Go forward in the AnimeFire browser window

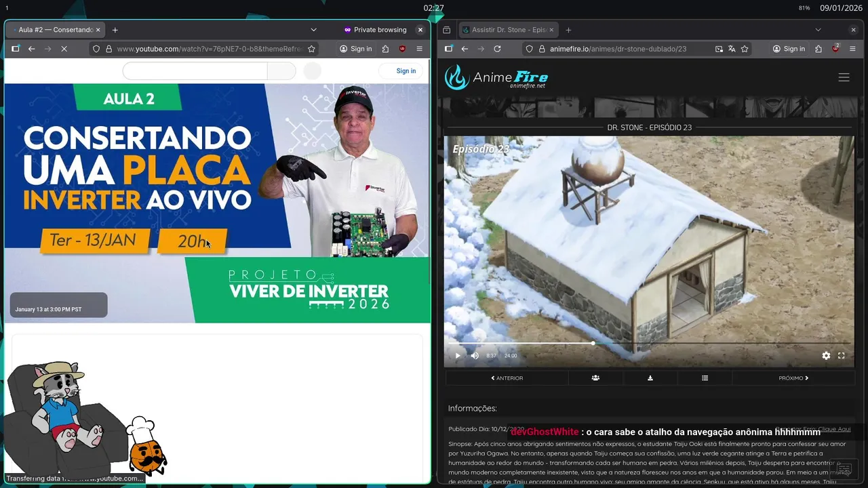[481, 49]
